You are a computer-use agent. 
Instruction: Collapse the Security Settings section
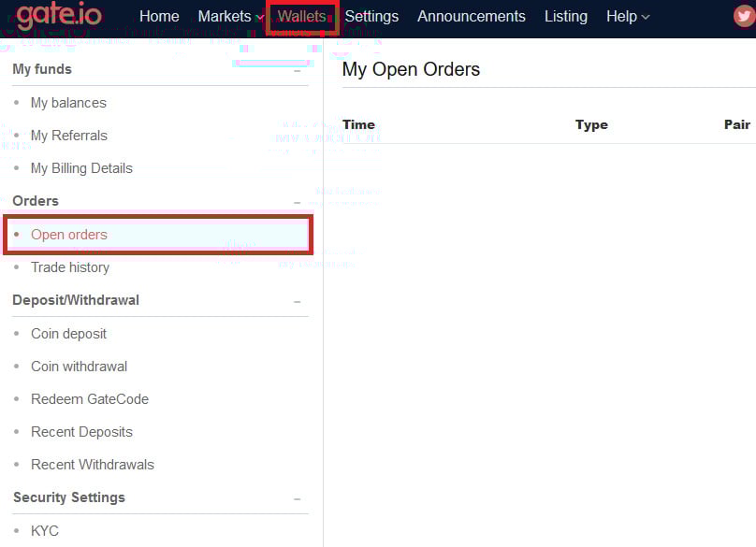pos(298,498)
